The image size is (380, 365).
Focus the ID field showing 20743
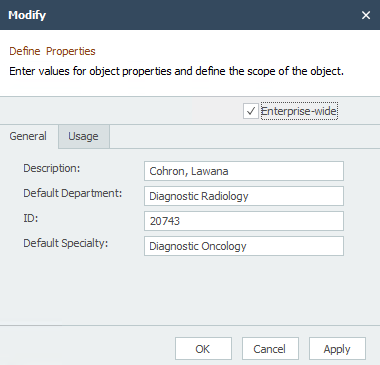click(x=244, y=221)
